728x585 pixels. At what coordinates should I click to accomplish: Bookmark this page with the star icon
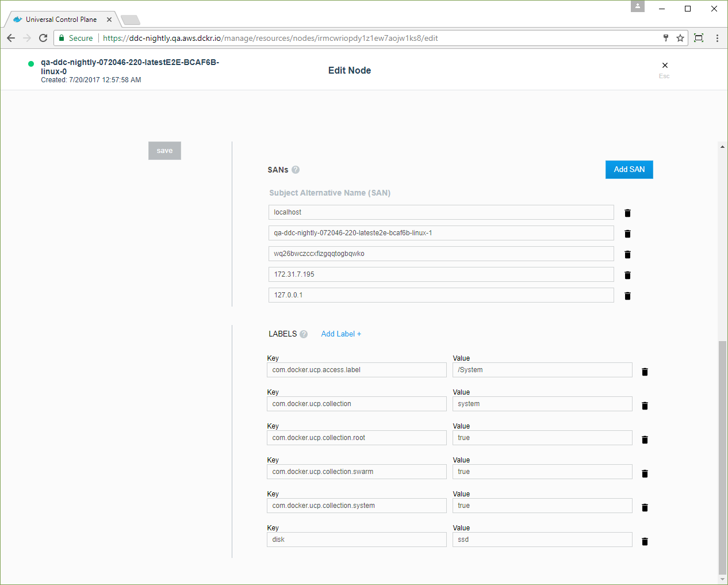pyautogui.click(x=680, y=38)
